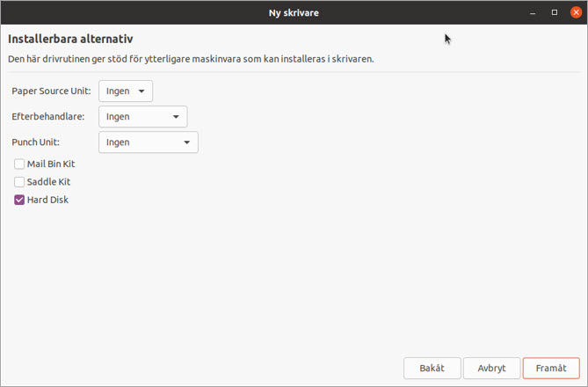Click the Saddle Kit label text
588x387 pixels.
(49, 182)
